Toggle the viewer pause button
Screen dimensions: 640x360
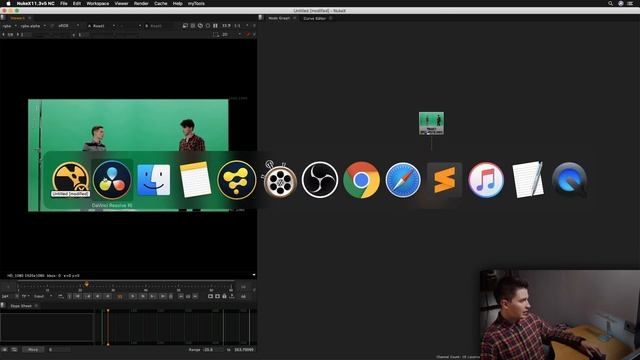215,26
